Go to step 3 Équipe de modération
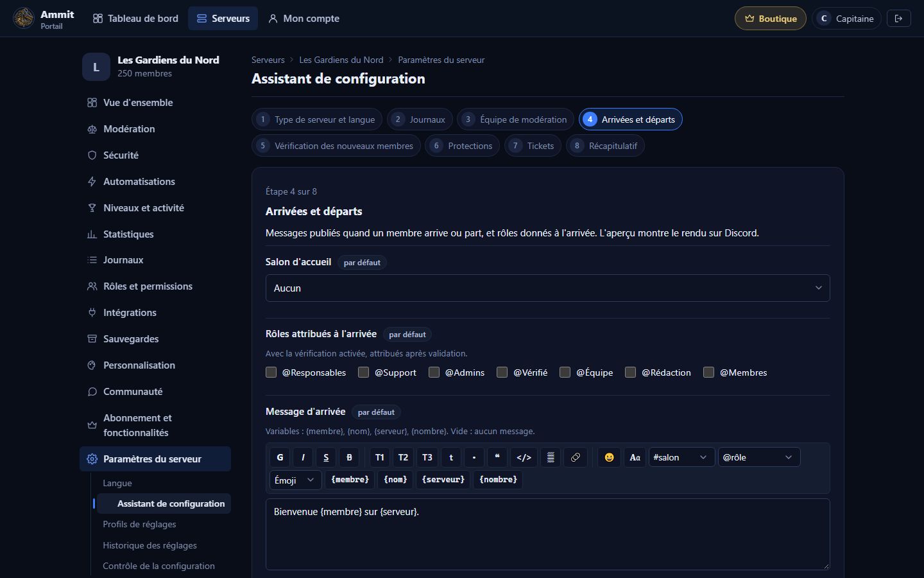Viewport: 924px width, 578px height. tap(515, 119)
